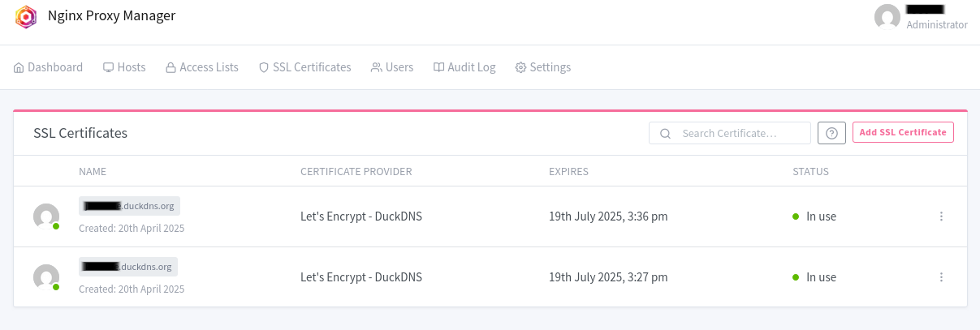Open the SSL Certificates tab
The image size is (980, 330).
click(x=304, y=67)
